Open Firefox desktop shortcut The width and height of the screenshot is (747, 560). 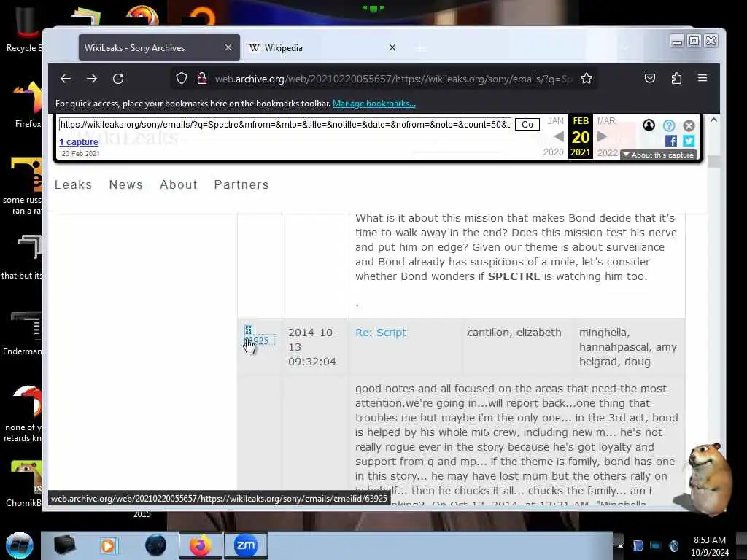pyautogui.click(x=28, y=105)
